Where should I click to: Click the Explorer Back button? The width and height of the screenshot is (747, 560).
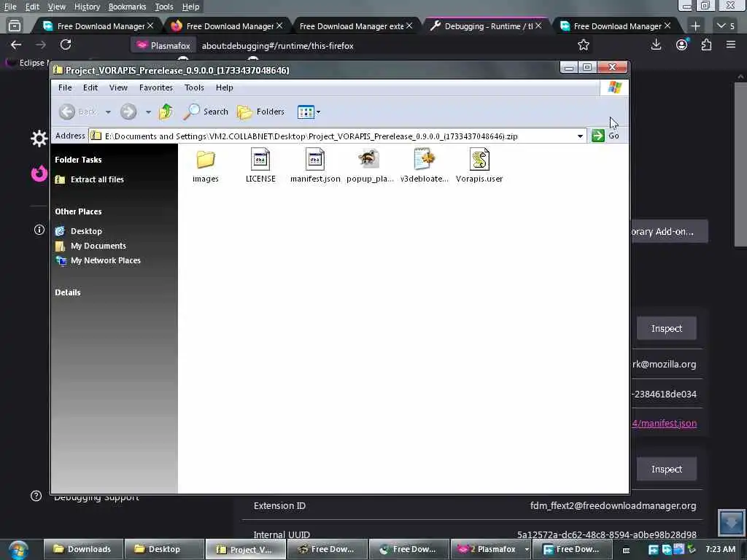tap(77, 112)
